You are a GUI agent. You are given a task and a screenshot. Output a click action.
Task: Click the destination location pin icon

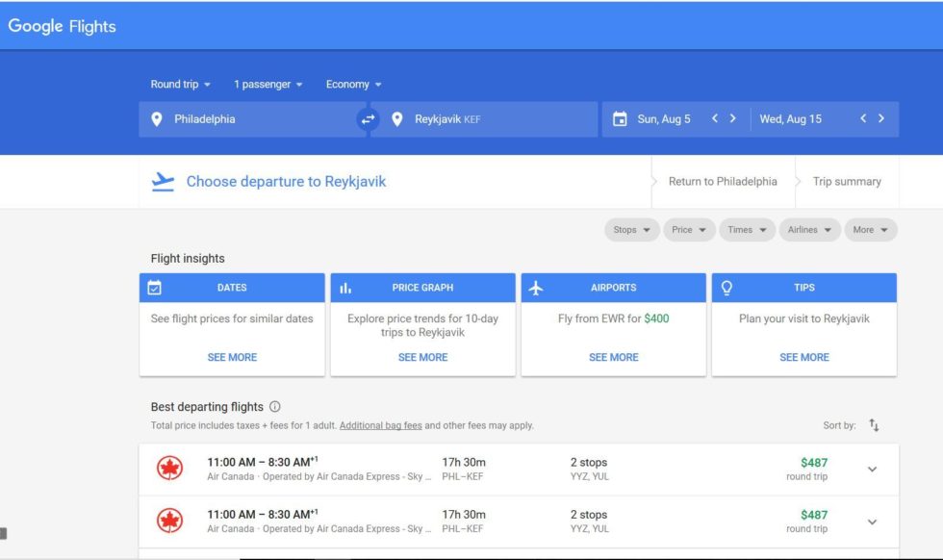pos(396,119)
